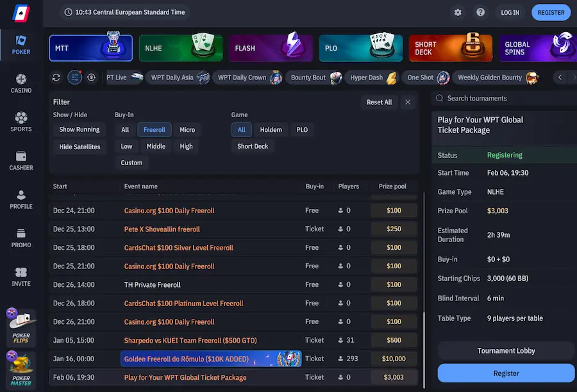This screenshot has width=577, height=392.
Task: Click the Register button
Action: coord(506,373)
